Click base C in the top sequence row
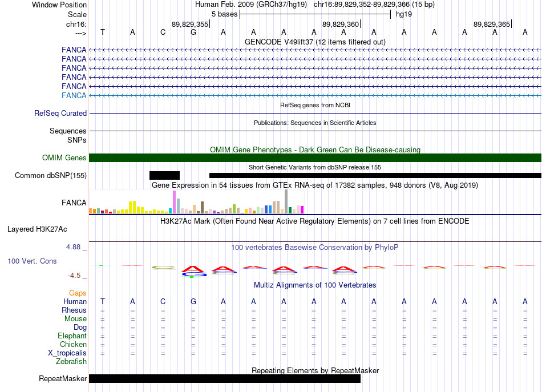 point(163,32)
